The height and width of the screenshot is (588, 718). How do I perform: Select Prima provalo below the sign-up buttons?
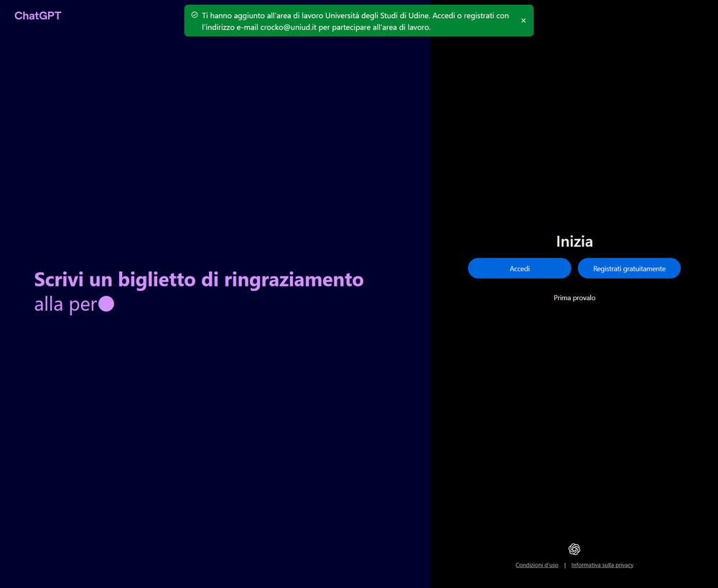(574, 297)
